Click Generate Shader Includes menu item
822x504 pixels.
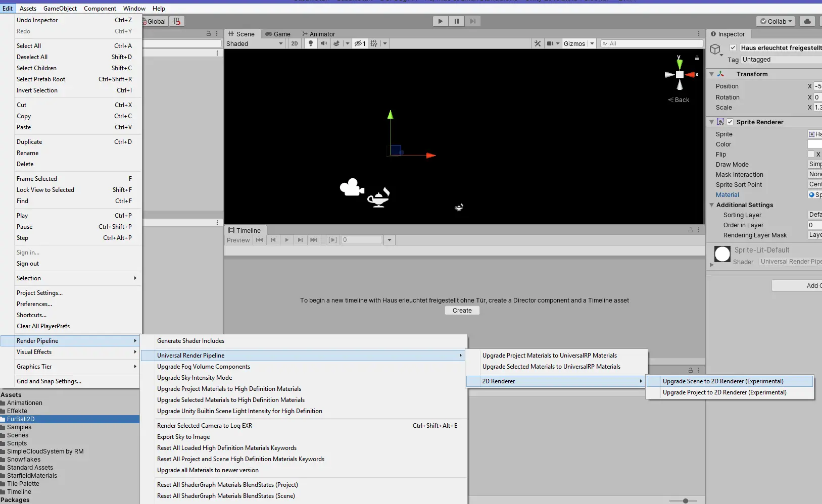[304, 341]
